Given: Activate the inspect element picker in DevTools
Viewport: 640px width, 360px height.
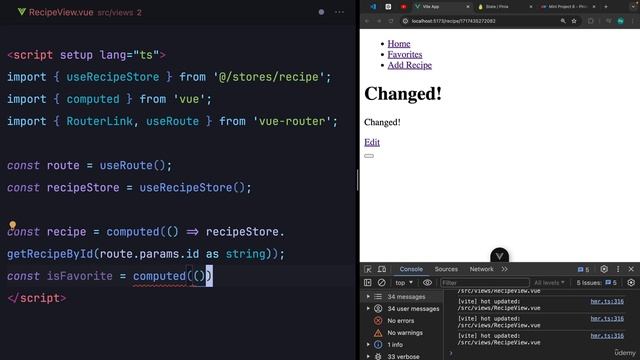Looking at the screenshot, I should coord(368,269).
